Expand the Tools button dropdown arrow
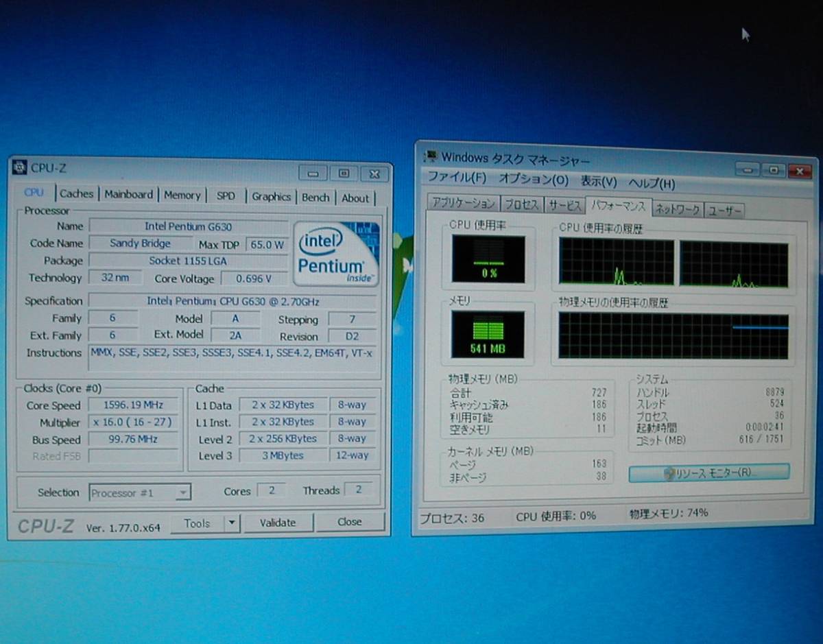 click(232, 523)
